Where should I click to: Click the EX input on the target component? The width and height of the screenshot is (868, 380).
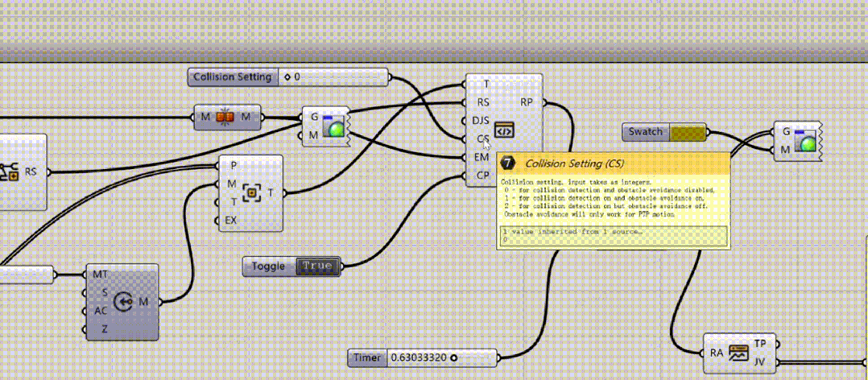click(x=231, y=220)
